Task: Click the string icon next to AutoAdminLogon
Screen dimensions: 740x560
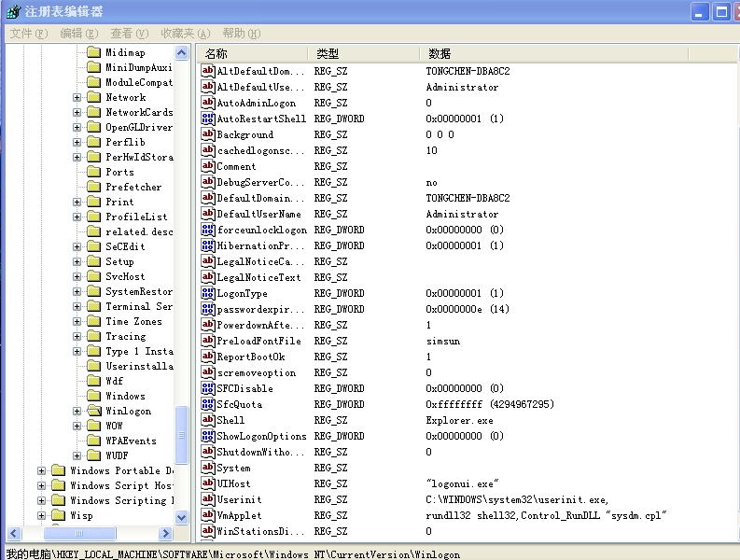Action: [x=208, y=103]
